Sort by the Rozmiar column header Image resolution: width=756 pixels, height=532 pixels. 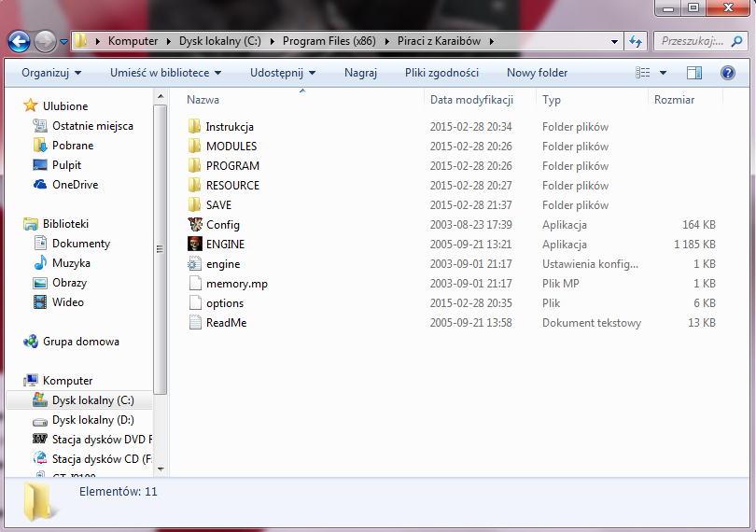674,100
